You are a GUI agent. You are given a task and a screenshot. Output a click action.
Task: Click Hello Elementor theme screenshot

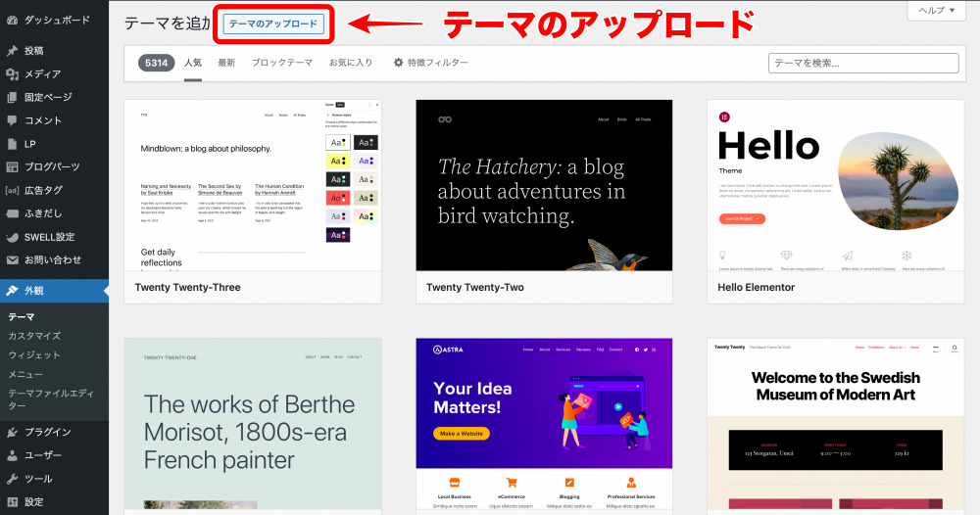coord(836,185)
